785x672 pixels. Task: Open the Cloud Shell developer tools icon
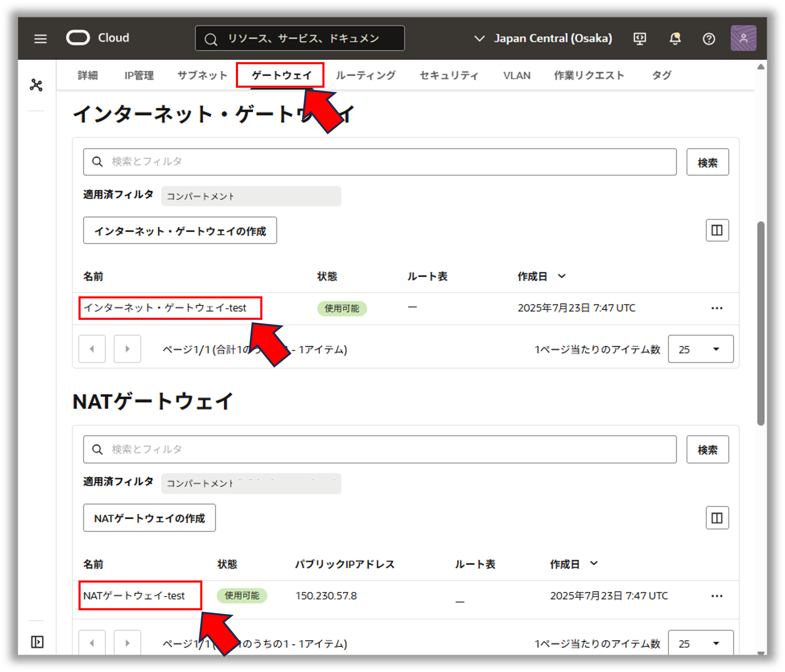pos(639,39)
